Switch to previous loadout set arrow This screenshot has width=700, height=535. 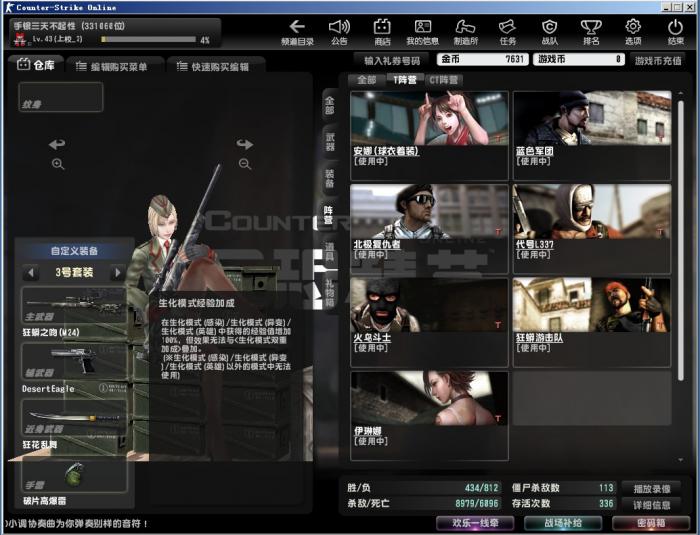[x=31, y=272]
